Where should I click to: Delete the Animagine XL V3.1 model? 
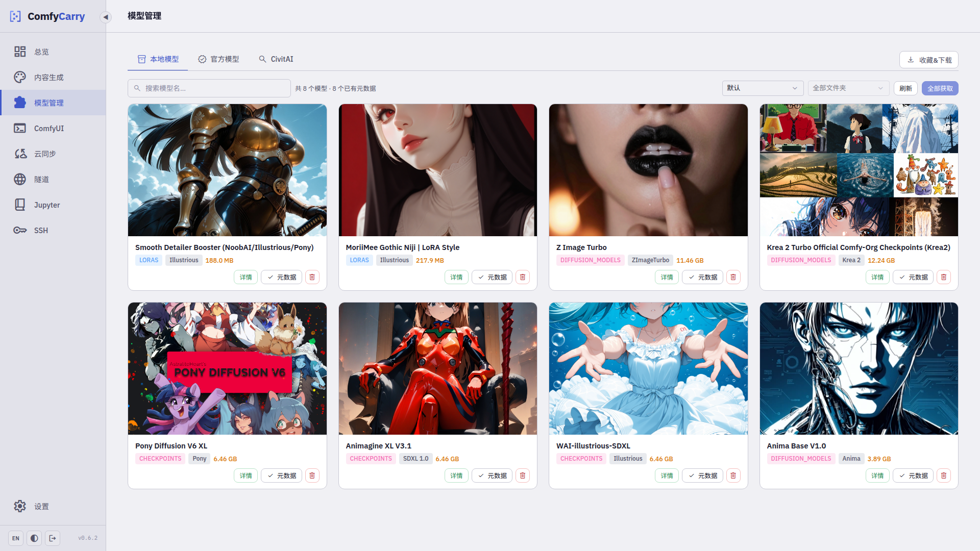[523, 475]
